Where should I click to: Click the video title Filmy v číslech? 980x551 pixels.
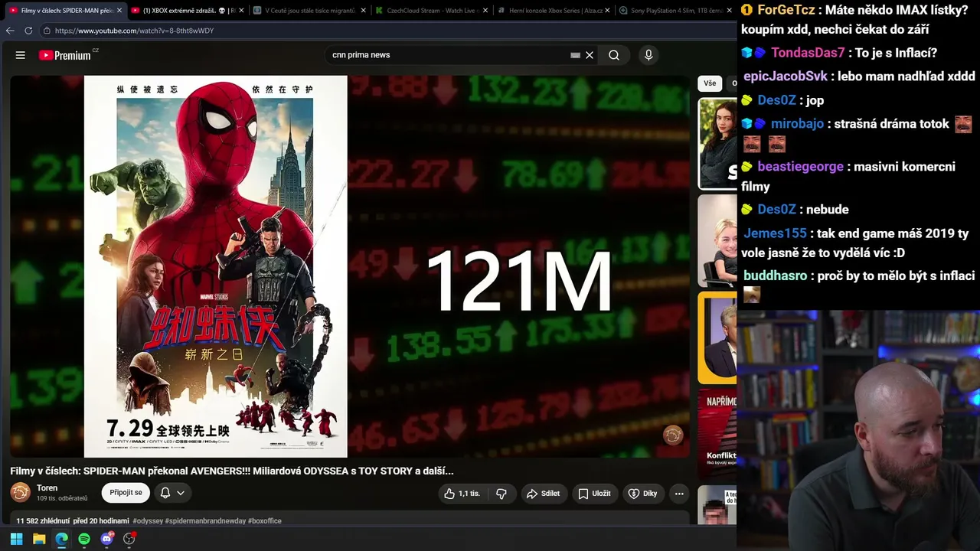pos(232,471)
